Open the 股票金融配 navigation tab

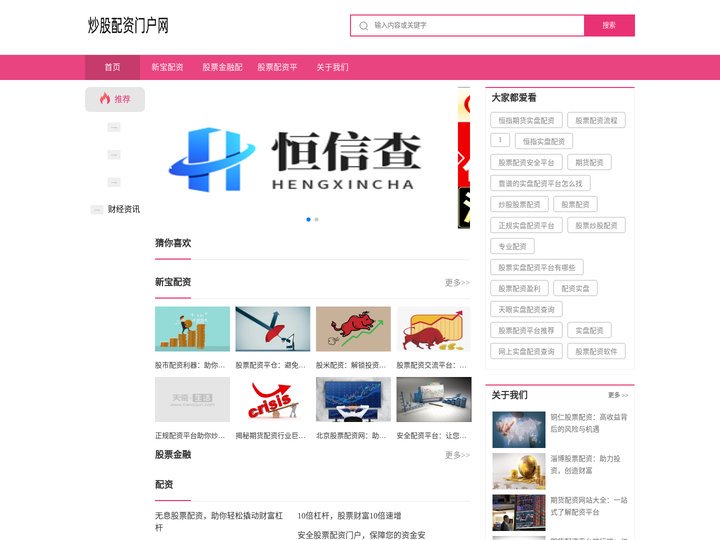(222, 67)
